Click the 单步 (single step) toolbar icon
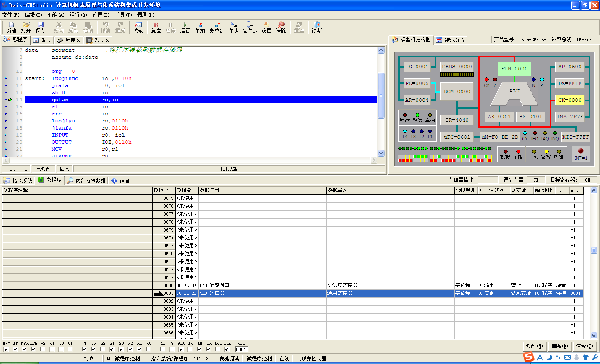 pyautogui.click(x=234, y=27)
